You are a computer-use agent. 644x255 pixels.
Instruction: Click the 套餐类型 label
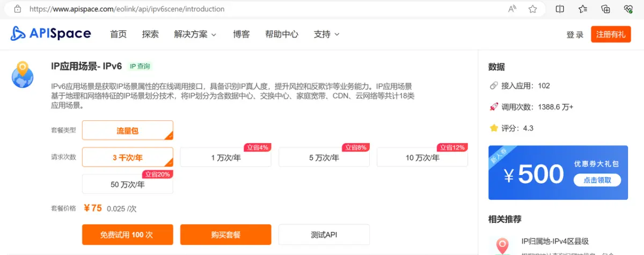tap(63, 130)
